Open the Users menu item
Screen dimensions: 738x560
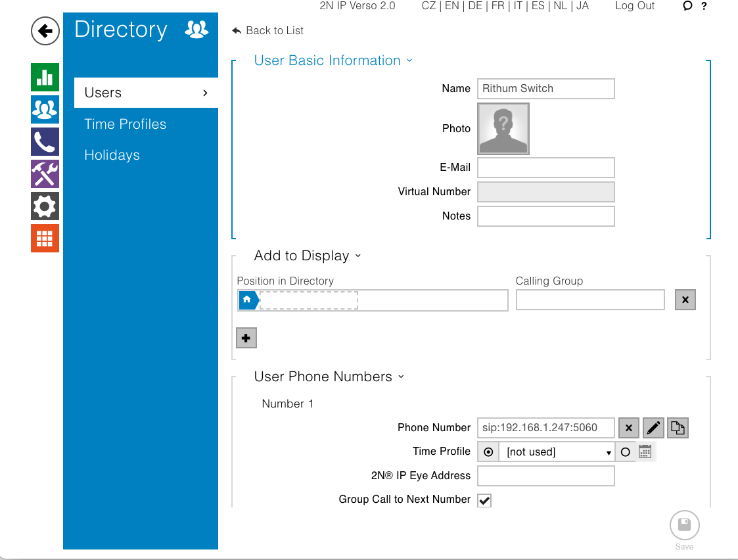[x=147, y=93]
